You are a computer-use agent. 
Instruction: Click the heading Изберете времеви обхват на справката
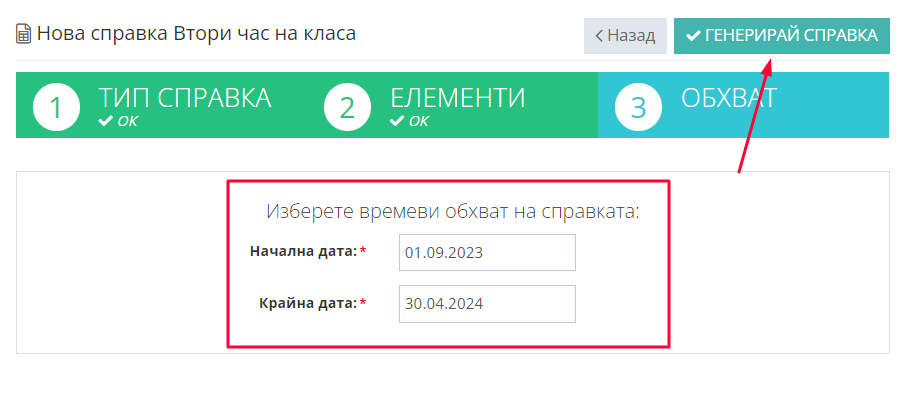coord(453,211)
